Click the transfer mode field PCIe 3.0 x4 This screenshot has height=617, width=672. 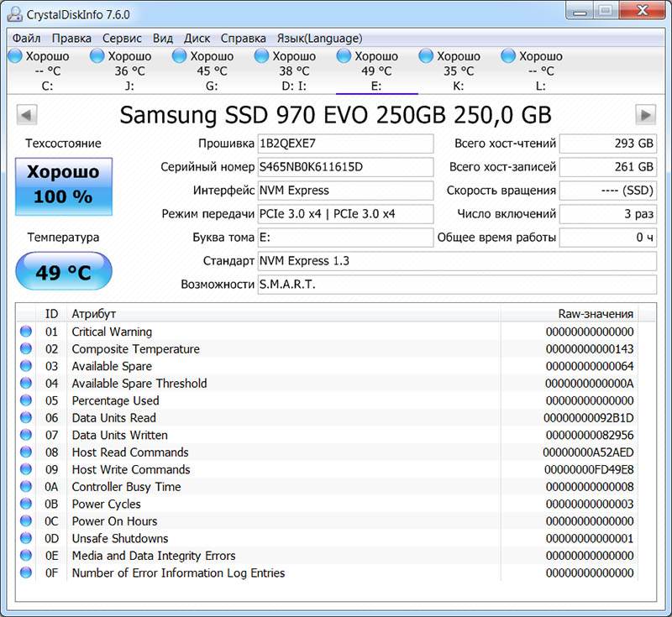coord(345,214)
